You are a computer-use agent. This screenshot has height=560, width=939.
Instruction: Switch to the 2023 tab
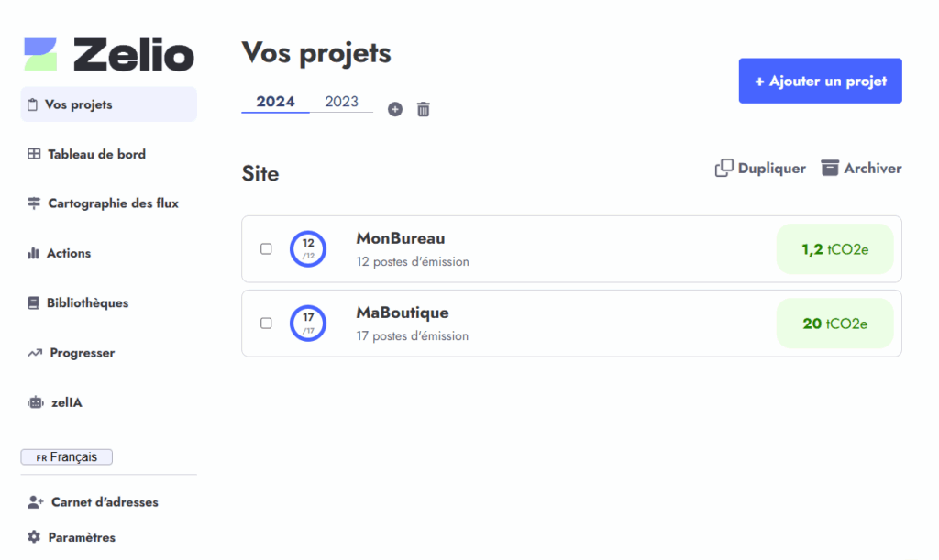point(341,101)
